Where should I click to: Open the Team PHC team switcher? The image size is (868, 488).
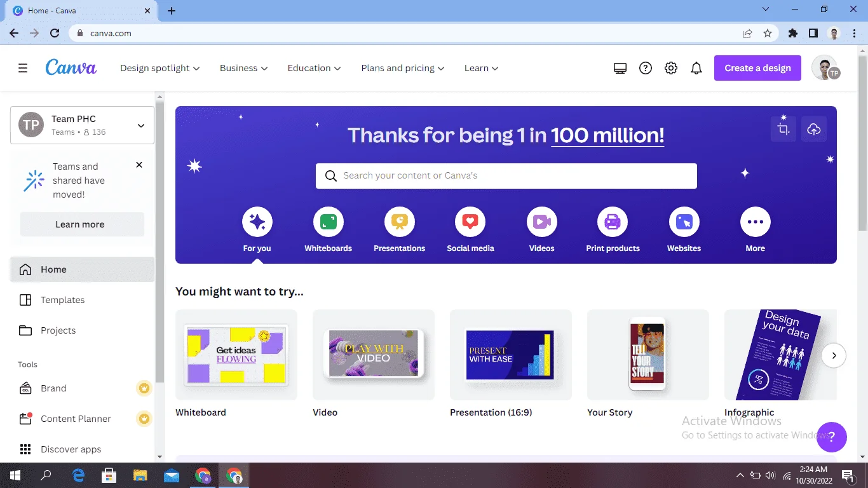pos(82,125)
